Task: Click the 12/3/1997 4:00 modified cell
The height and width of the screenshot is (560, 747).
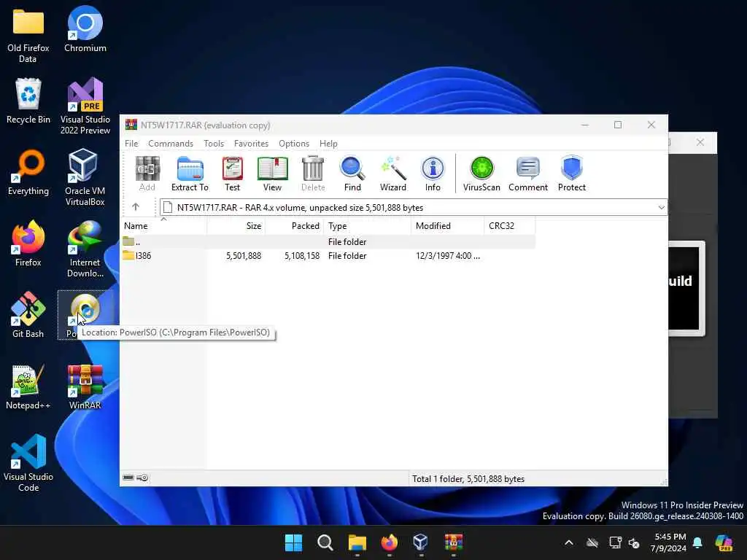Action: pyautogui.click(x=448, y=256)
